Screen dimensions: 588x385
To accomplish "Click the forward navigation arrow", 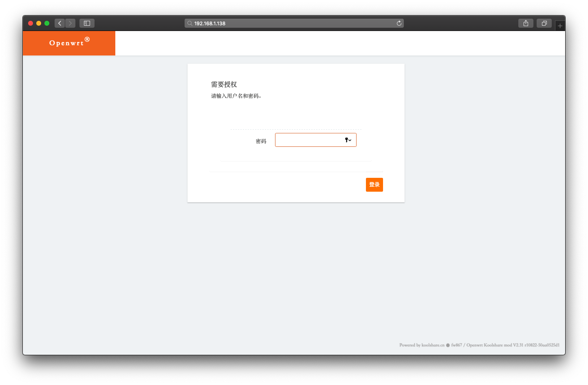I will (x=70, y=23).
